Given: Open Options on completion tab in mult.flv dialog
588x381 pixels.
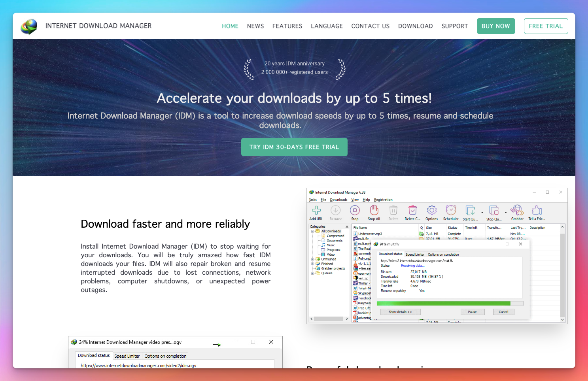Looking at the screenshot, I should [443, 255].
